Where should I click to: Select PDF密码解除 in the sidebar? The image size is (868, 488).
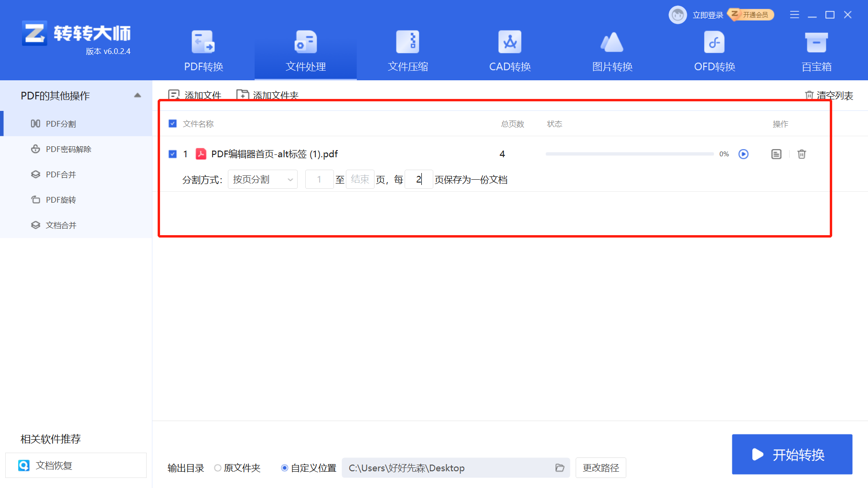[76, 149]
